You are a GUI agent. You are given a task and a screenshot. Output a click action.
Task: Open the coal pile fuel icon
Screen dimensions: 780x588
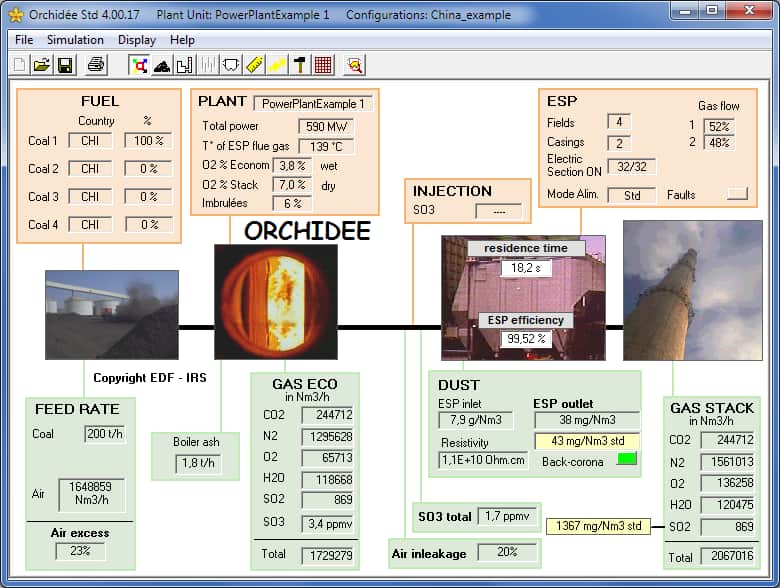coord(162,65)
